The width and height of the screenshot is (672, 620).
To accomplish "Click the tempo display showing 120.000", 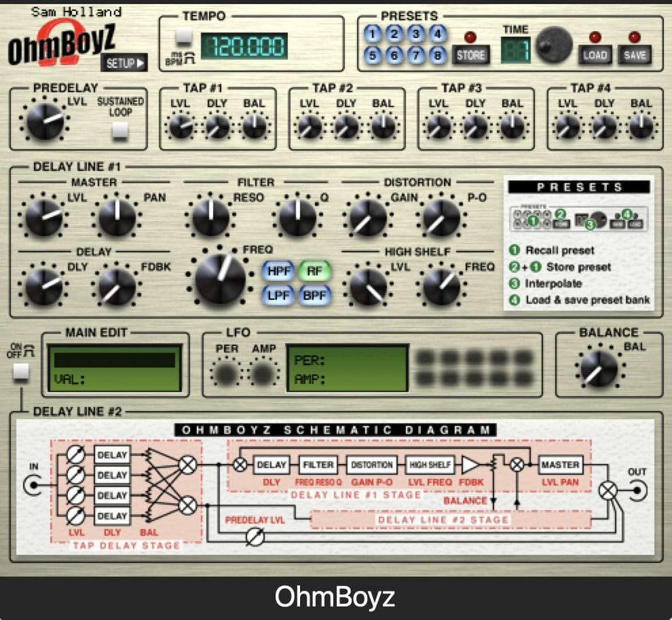I will [244, 46].
